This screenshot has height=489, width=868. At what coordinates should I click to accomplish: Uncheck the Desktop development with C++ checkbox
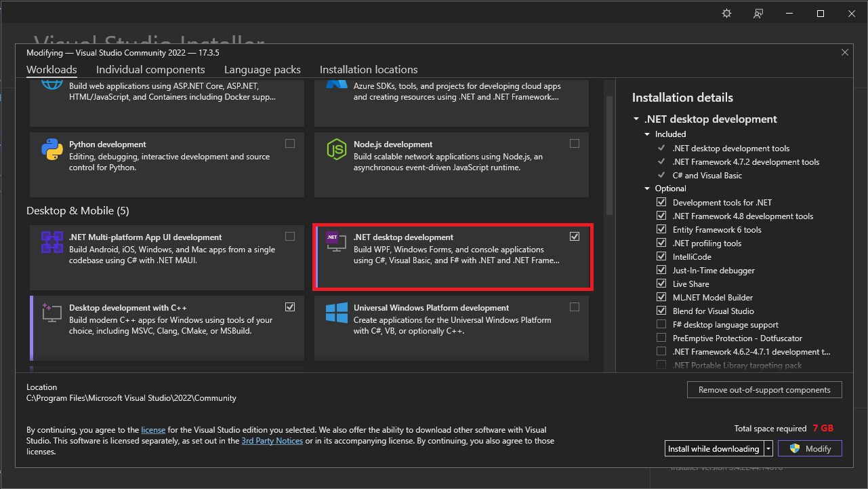click(x=290, y=307)
